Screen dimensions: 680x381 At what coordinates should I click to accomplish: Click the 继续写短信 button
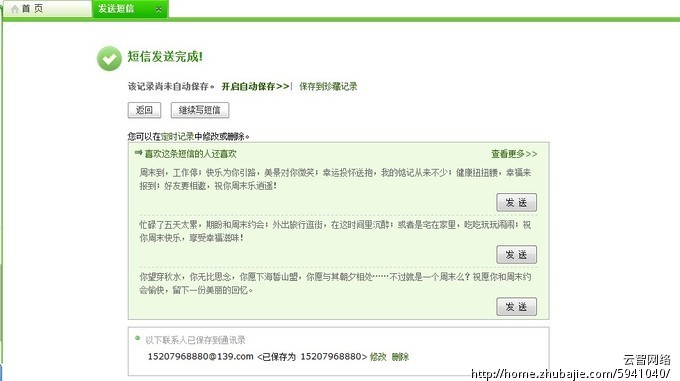pos(200,110)
